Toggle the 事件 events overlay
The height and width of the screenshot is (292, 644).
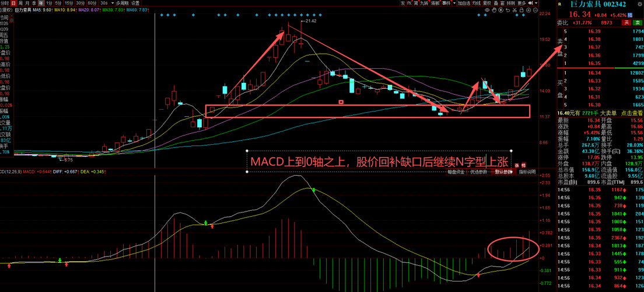[446, 4]
